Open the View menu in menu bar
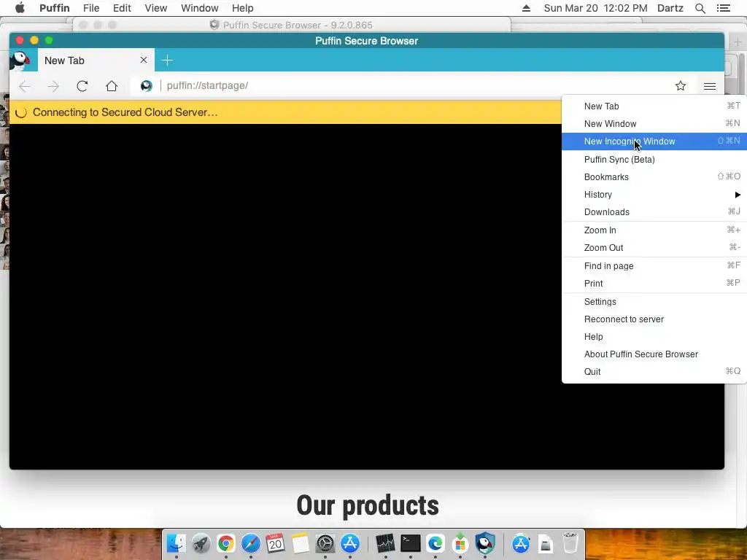The height and width of the screenshot is (560, 747). pyautogui.click(x=156, y=8)
